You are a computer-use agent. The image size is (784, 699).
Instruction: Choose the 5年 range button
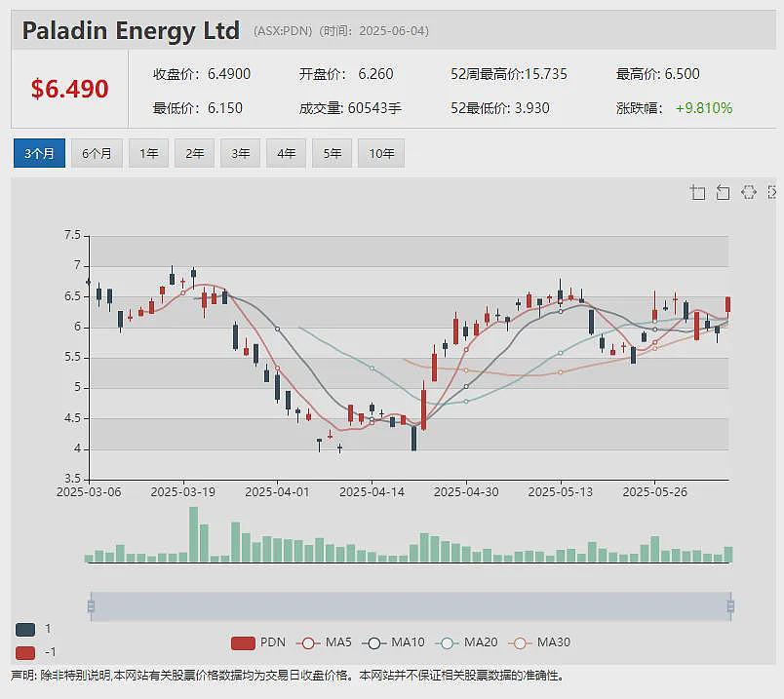[x=332, y=153]
